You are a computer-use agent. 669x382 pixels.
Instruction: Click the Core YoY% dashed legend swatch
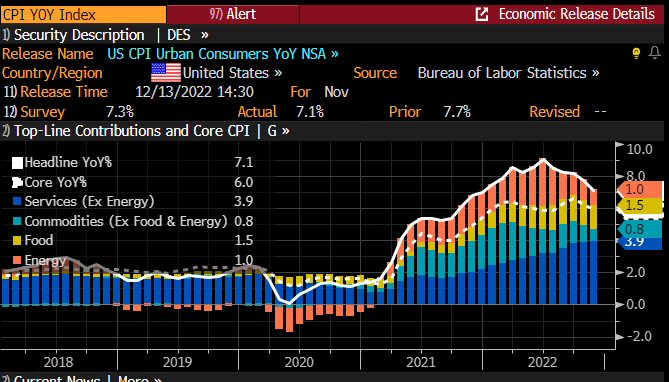tap(17, 183)
